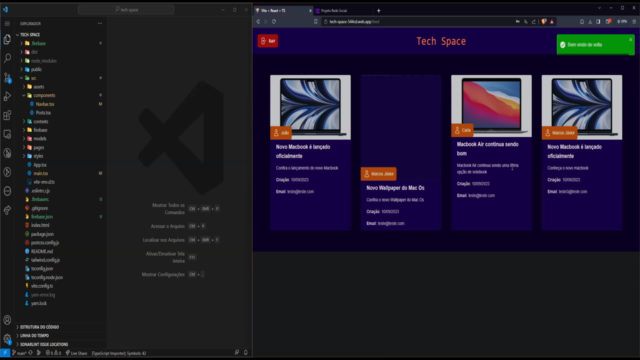This screenshot has height=360, width=640.
Task: Open index.html file
Action: (40, 225)
